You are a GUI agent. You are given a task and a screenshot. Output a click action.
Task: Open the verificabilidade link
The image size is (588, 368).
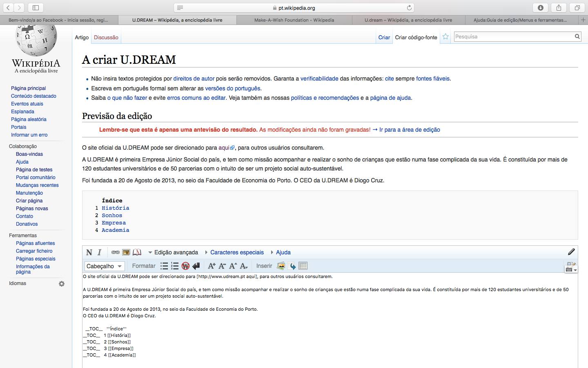[x=319, y=79]
